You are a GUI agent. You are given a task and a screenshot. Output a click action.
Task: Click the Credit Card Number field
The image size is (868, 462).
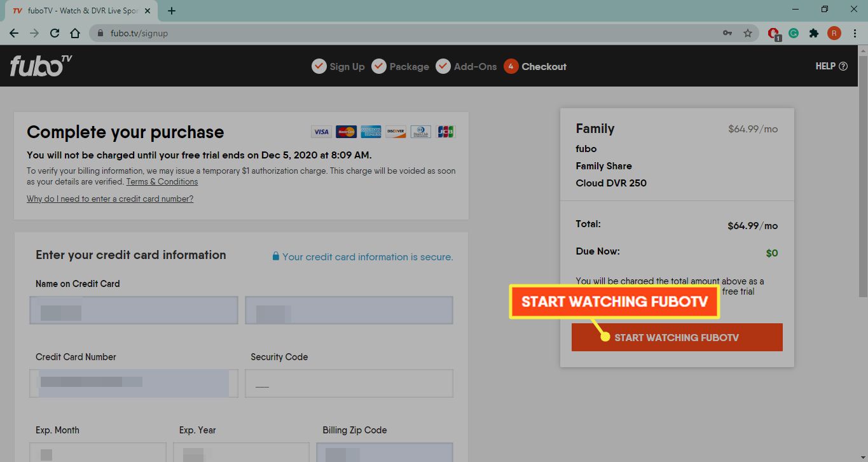[x=134, y=383]
